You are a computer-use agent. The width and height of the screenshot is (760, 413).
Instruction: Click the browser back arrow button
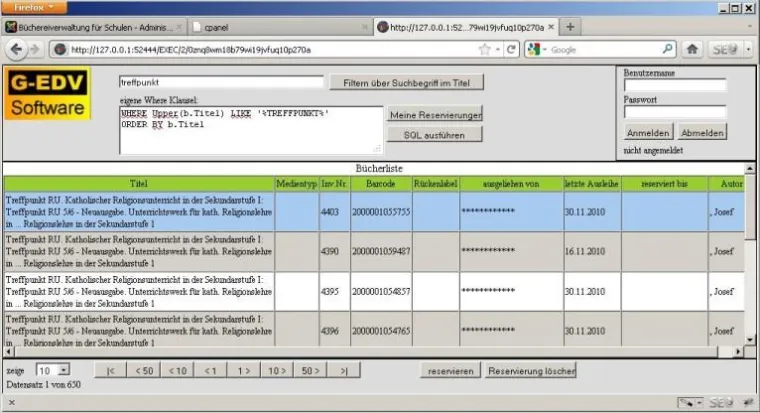pos(19,49)
